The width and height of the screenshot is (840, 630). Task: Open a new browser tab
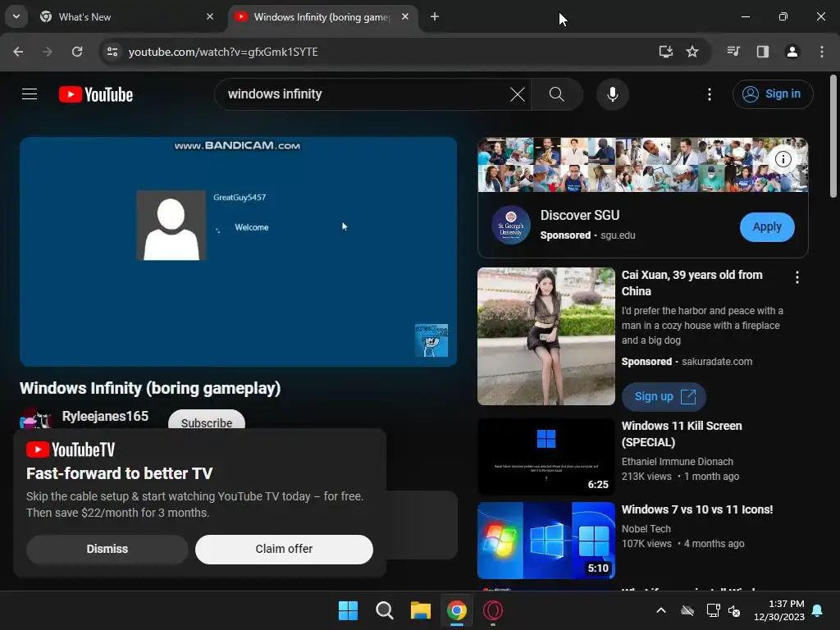[435, 16]
